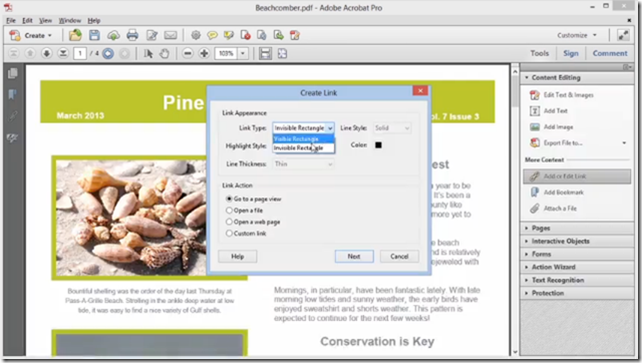642x363 pixels.
Task: Open the Customize dropdown
Action: point(577,35)
